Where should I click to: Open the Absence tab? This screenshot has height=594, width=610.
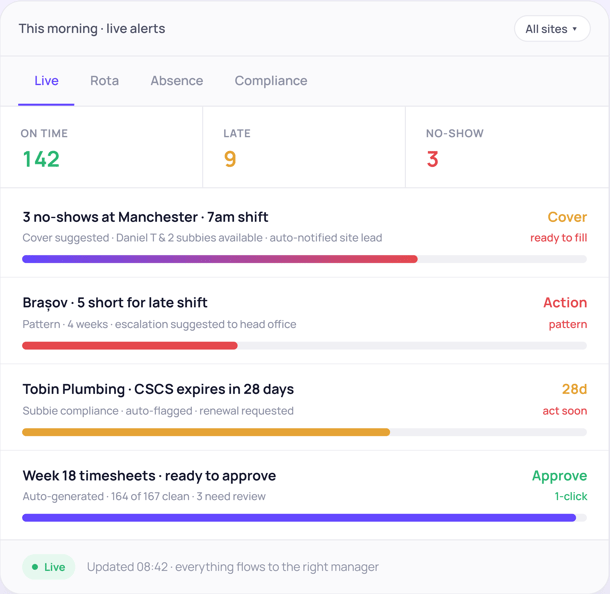[x=177, y=81]
